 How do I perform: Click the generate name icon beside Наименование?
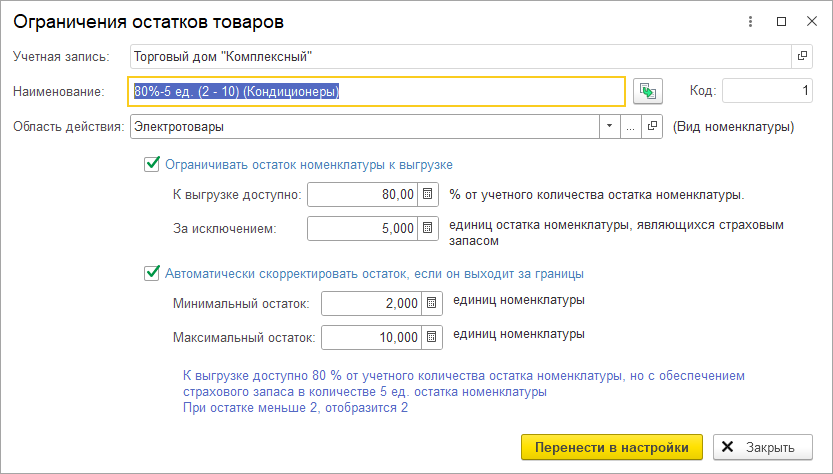point(649,91)
